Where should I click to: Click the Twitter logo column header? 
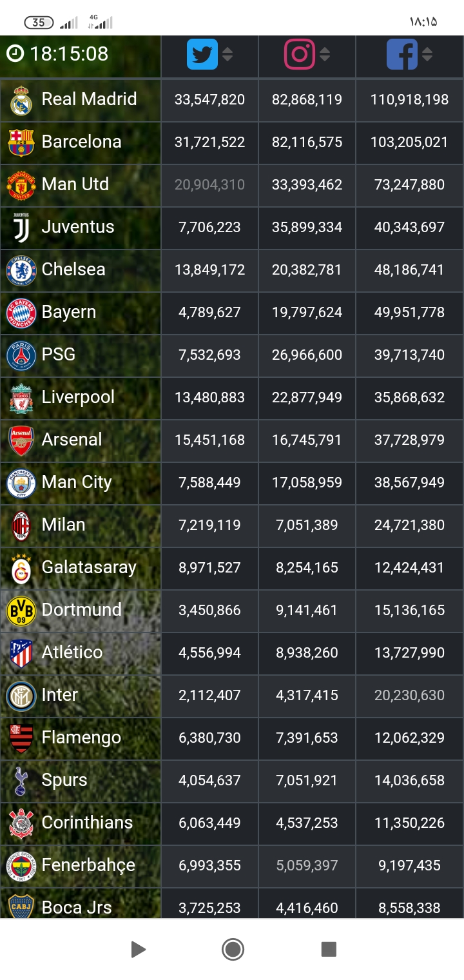[x=202, y=54]
